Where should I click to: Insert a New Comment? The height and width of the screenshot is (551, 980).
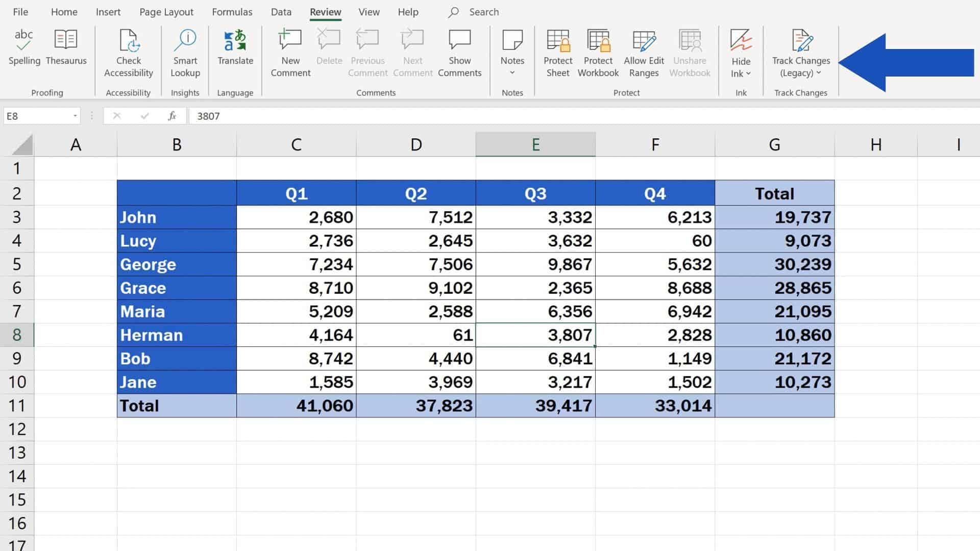pyautogui.click(x=289, y=51)
